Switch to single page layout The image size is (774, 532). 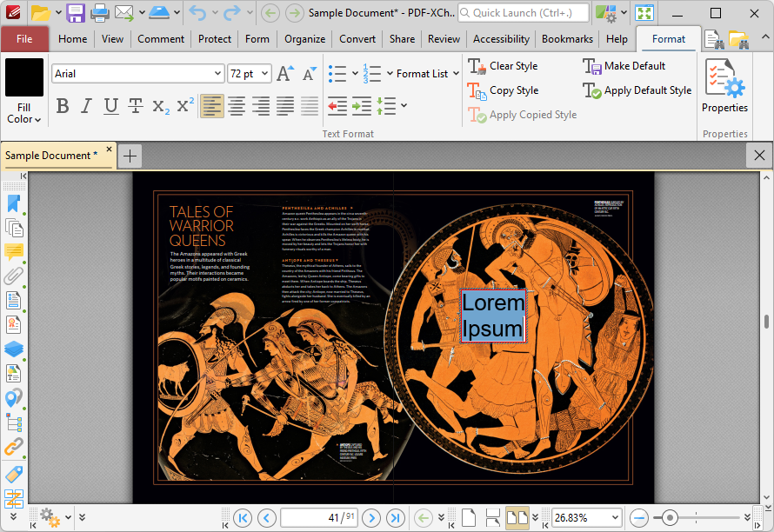[x=469, y=518]
